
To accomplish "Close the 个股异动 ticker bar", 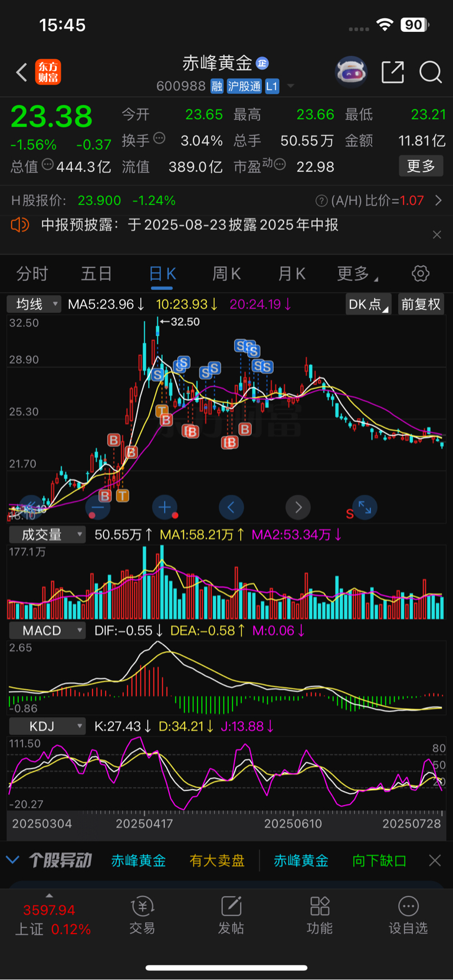I will (435, 860).
